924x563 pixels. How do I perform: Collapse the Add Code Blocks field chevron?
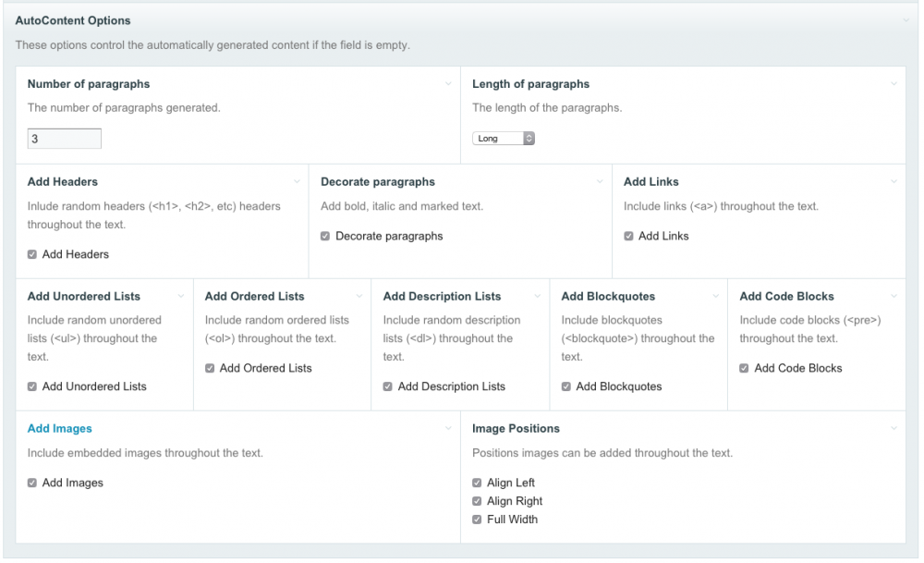point(894,297)
